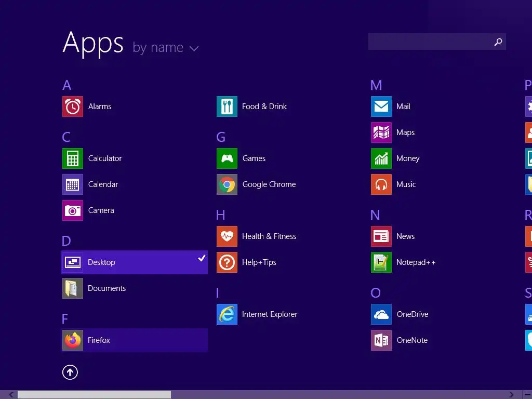Click the 'Money' label text
The height and width of the screenshot is (399, 532).
point(408,158)
